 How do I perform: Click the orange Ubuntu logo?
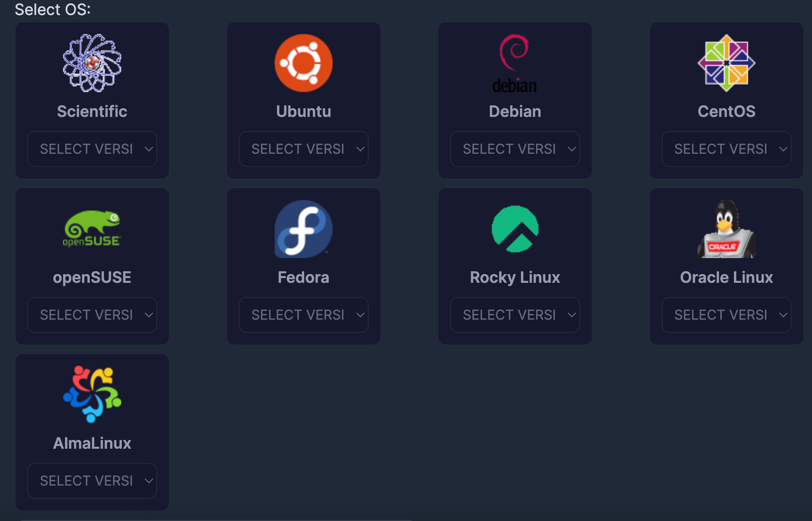click(x=304, y=63)
